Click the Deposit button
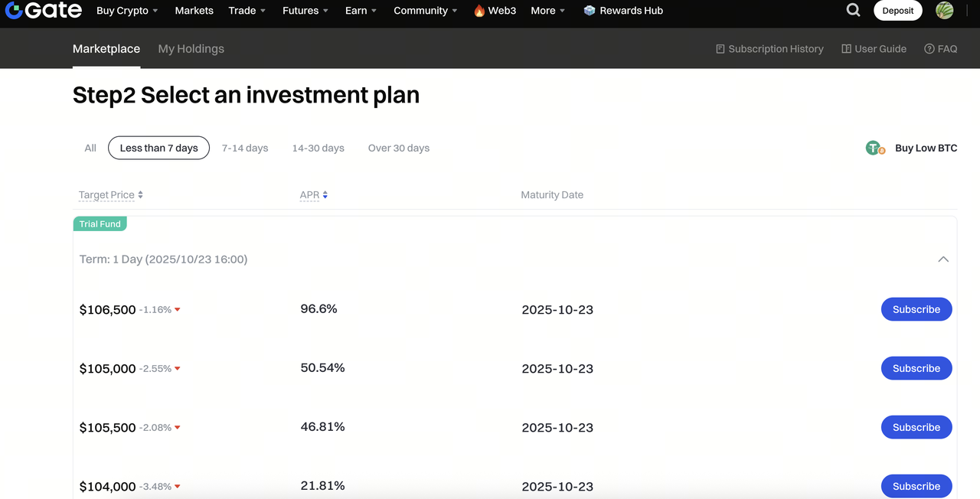980x499 pixels. point(897,11)
